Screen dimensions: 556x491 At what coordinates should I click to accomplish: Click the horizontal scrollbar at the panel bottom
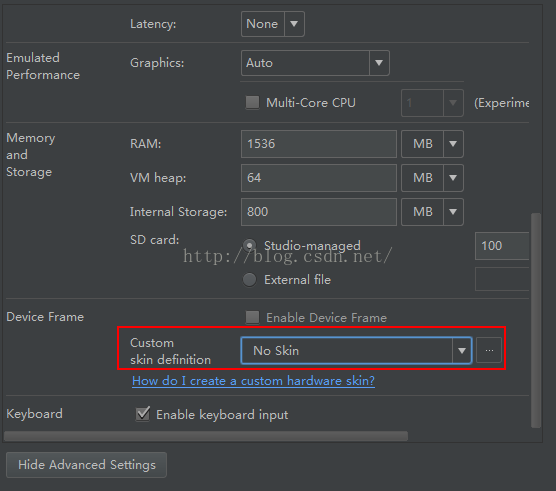206,436
